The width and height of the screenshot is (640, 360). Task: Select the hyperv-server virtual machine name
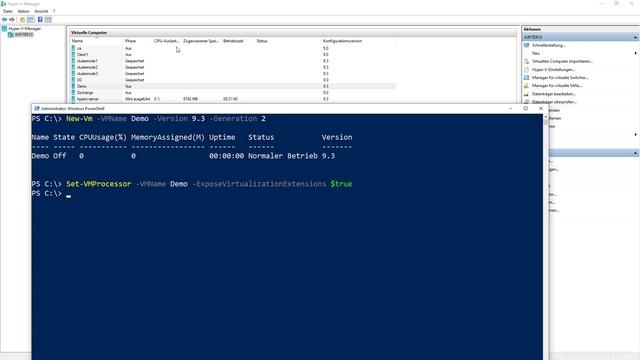pyautogui.click(x=88, y=99)
